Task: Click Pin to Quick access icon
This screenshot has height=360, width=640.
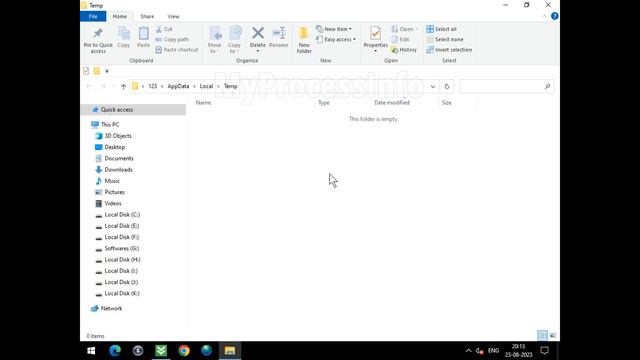Action: pyautogui.click(x=98, y=33)
